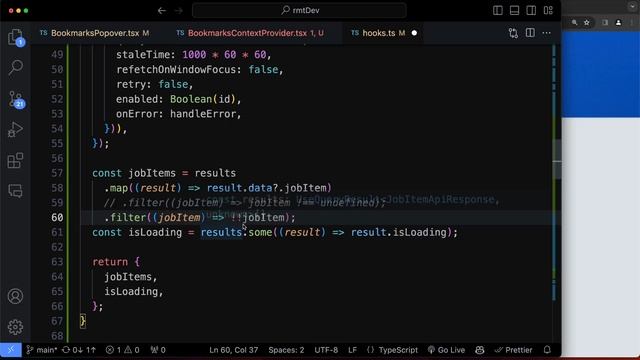Select the hooks.ts tab
Screen dimensions: 640x360
tap(379, 33)
